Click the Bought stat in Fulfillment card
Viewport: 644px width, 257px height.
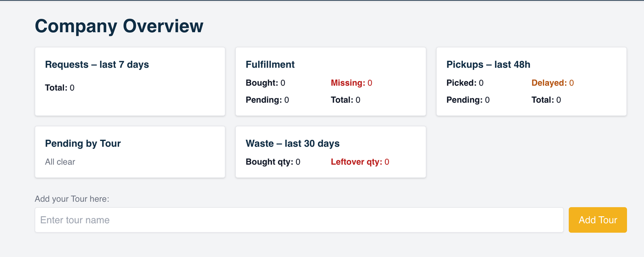pos(265,83)
